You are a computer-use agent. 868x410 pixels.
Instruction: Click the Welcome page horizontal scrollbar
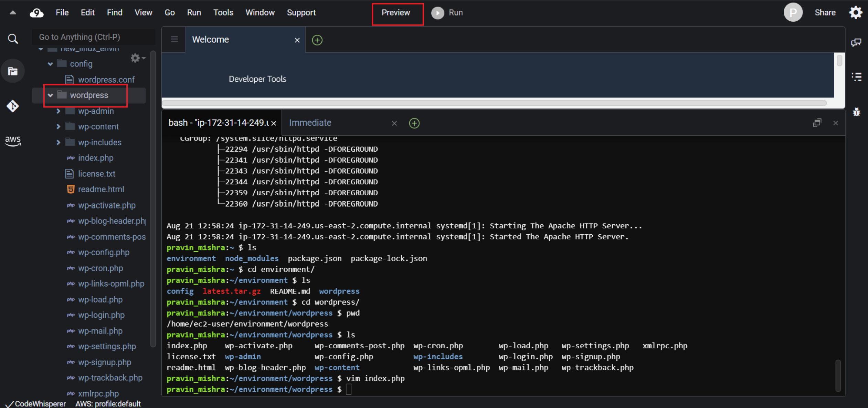tap(494, 103)
